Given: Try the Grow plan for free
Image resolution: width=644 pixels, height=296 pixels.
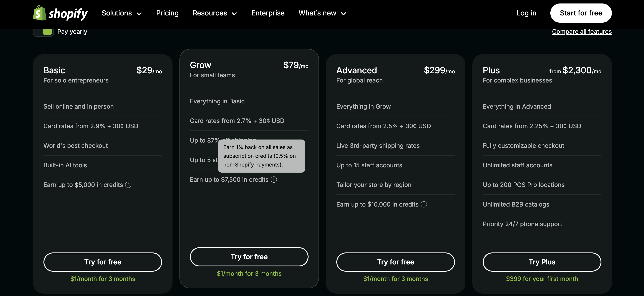Looking at the screenshot, I should point(249,257).
